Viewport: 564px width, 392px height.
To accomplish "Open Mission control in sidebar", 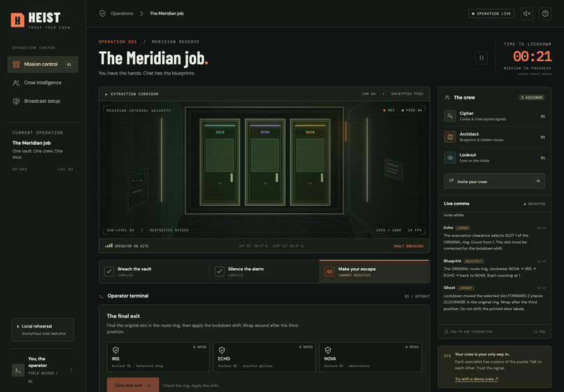I will point(43,64).
